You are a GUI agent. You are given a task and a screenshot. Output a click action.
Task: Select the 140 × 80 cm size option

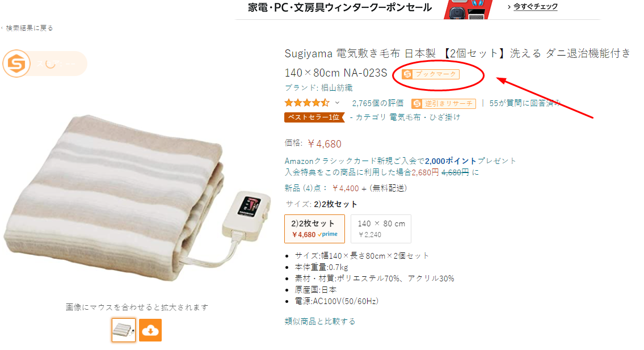[x=381, y=229]
